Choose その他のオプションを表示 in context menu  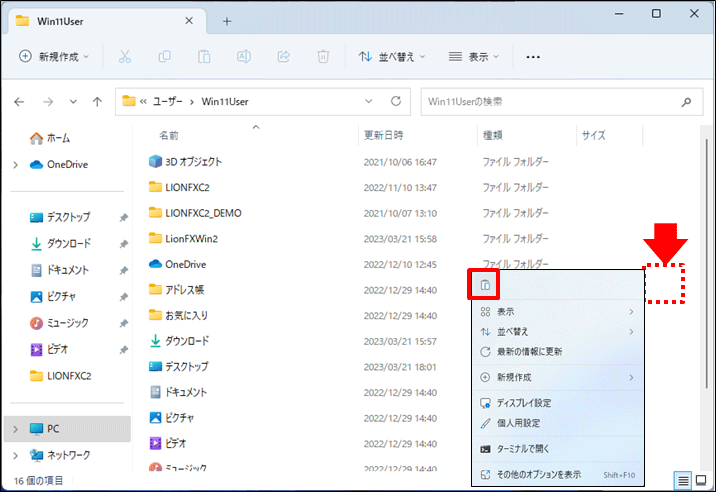[558, 475]
